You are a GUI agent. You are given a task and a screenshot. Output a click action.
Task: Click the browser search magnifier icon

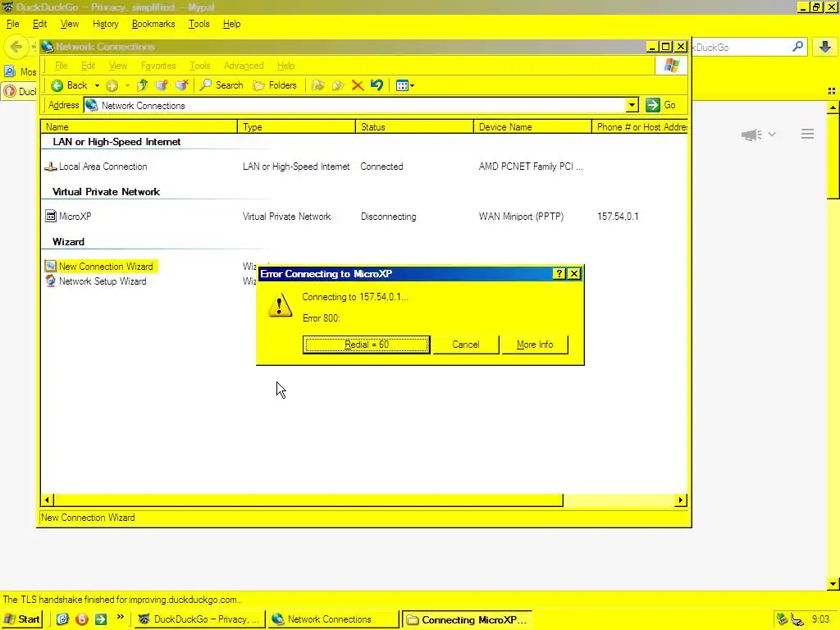coord(797,47)
